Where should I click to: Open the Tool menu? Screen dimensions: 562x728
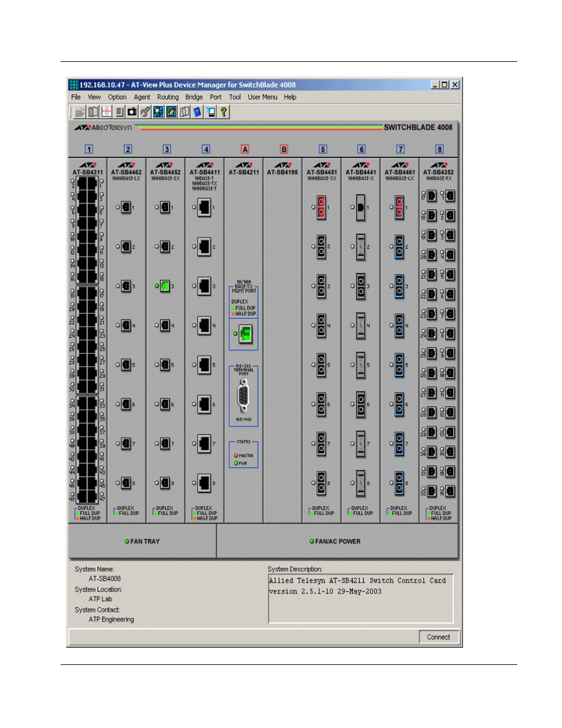tap(235, 97)
